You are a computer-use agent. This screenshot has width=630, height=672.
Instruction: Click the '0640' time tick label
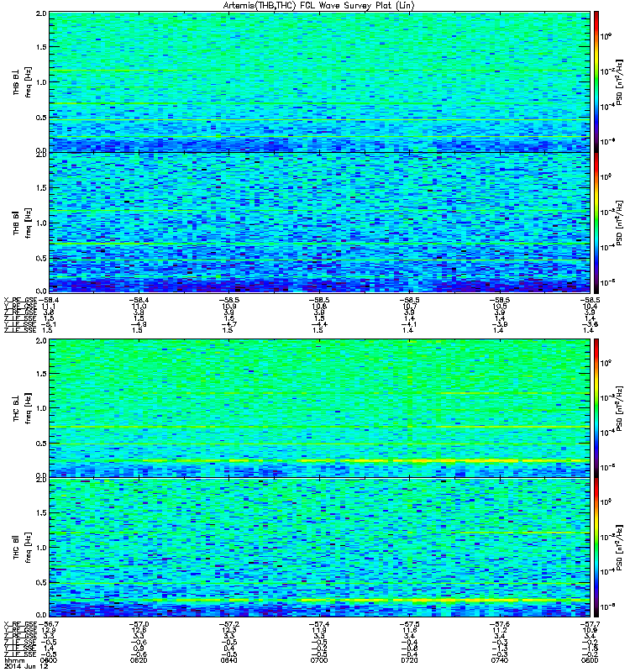tap(228, 660)
